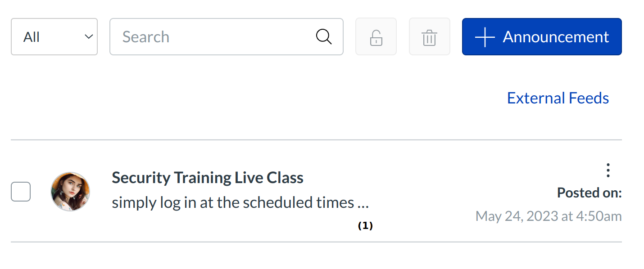Open the Security Training Live Class announcement
Screen dimensions: 644x269
pyautogui.click(x=208, y=178)
